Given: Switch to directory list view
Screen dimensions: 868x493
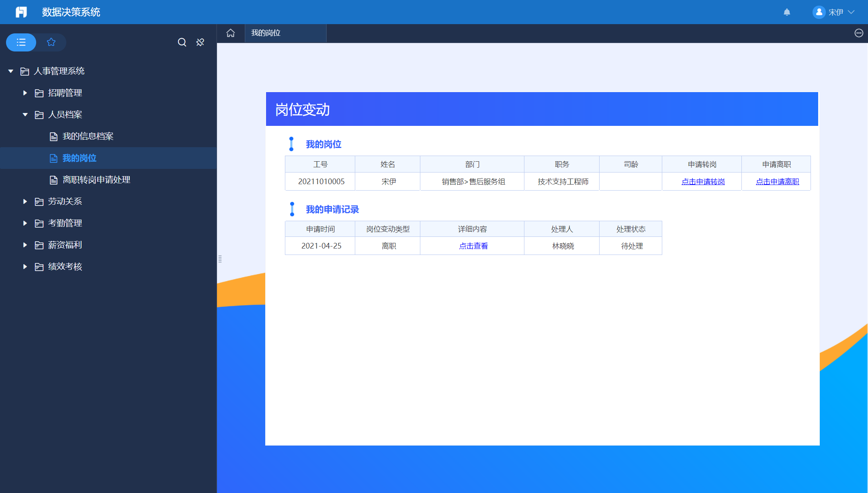Looking at the screenshot, I should (x=21, y=42).
